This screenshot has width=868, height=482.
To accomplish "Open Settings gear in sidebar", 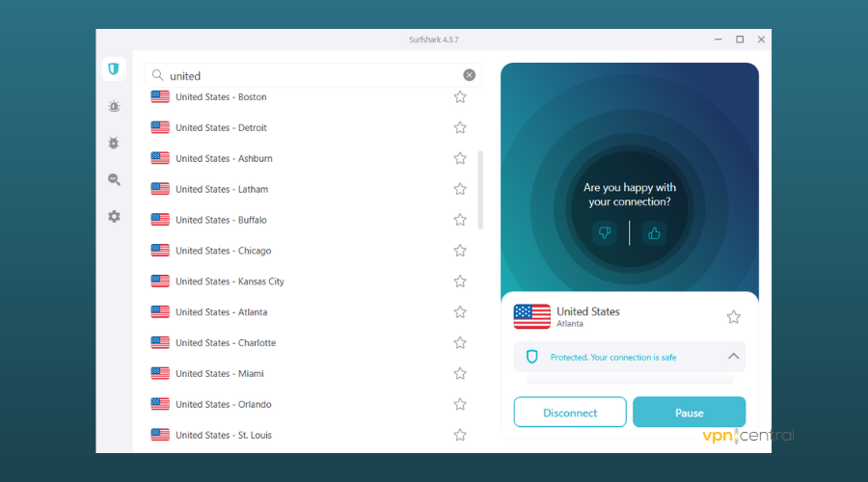I will (114, 216).
